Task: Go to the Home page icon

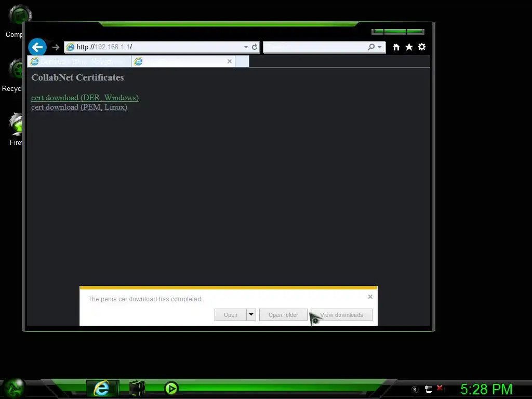Action: pos(396,47)
